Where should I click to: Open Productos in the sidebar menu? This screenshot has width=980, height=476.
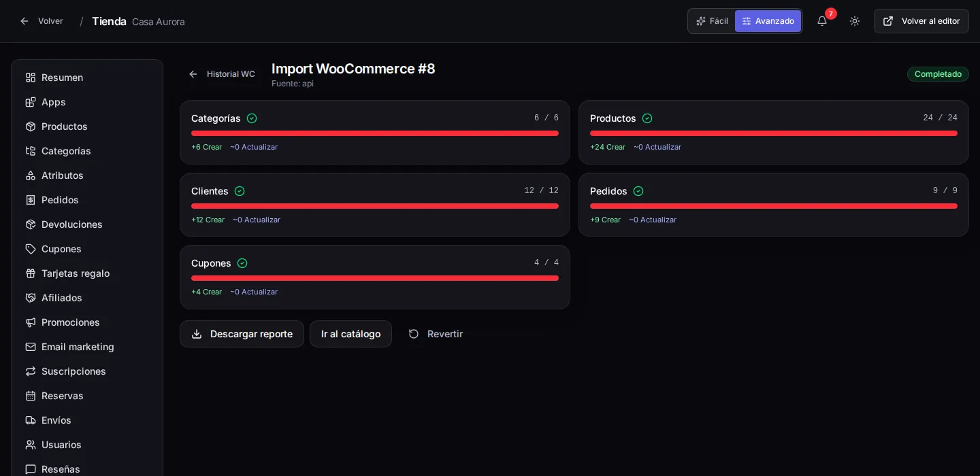point(87,126)
